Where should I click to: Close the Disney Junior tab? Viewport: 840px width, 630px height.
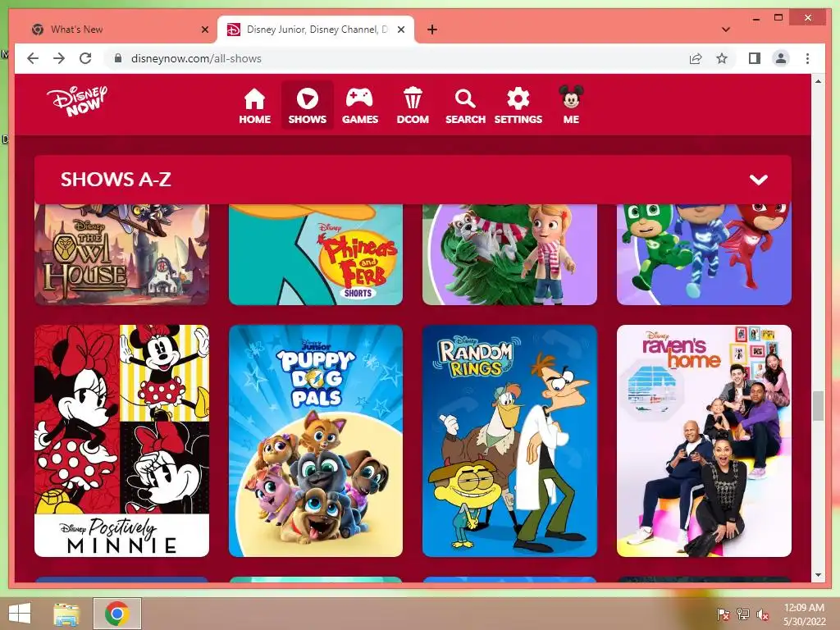(x=400, y=30)
